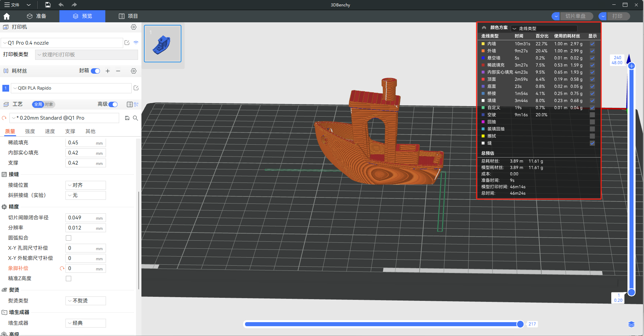Hide 内墙 lines in the preview
The image size is (644, 336).
[592, 44]
